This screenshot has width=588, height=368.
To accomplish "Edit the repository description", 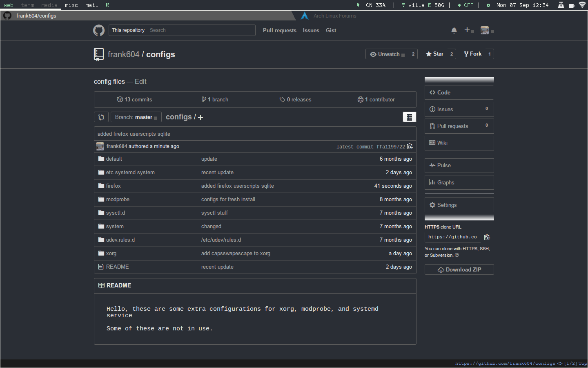I will [x=140, y=81].
